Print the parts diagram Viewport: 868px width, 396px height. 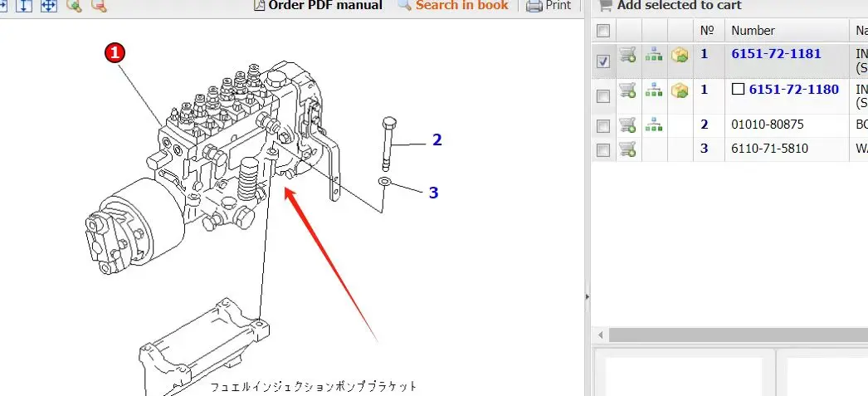click(549, 6)
